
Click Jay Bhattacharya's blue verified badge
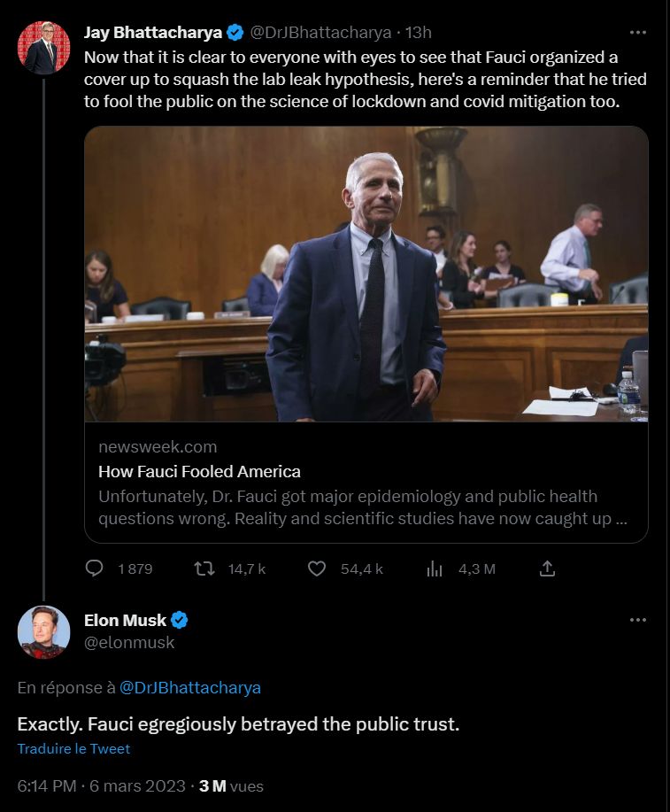235,33
